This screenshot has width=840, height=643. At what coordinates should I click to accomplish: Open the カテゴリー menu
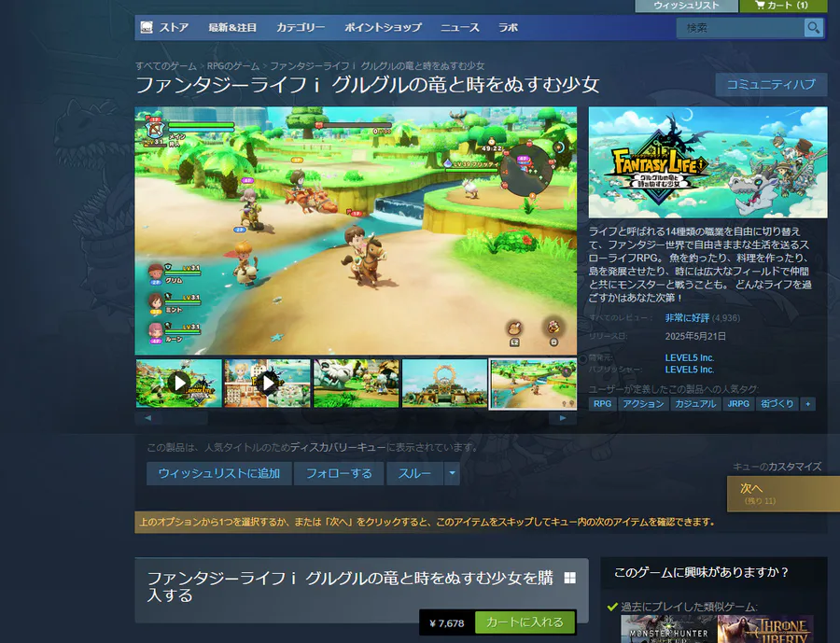(x=301, y=27)
